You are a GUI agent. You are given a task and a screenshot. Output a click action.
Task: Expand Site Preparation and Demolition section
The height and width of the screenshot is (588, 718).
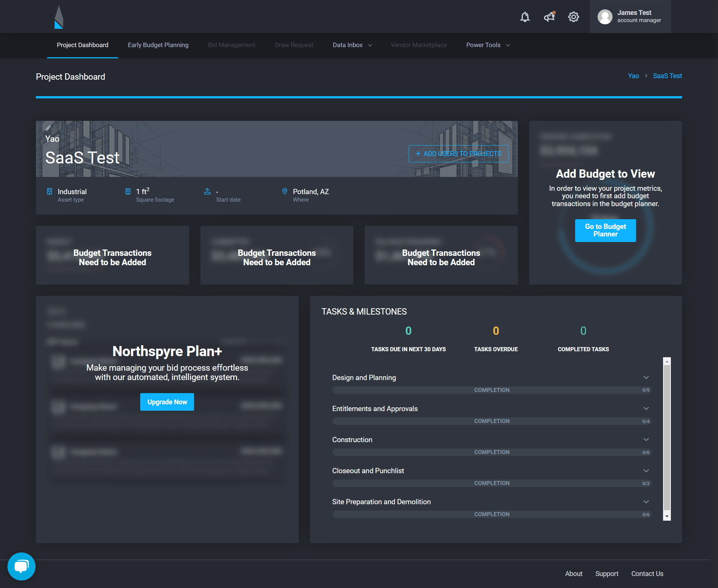pos(646,502)
